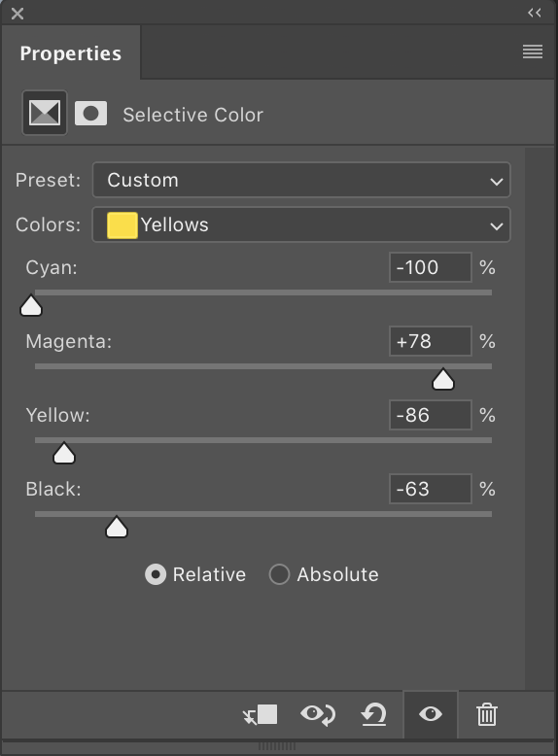Click the Yellow slider handle

pos(63,453)
